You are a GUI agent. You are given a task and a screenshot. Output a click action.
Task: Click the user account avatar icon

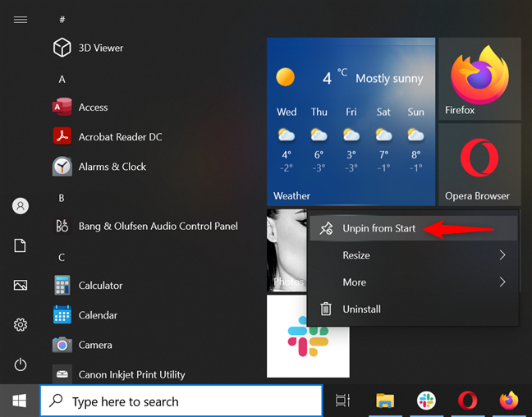21,206
